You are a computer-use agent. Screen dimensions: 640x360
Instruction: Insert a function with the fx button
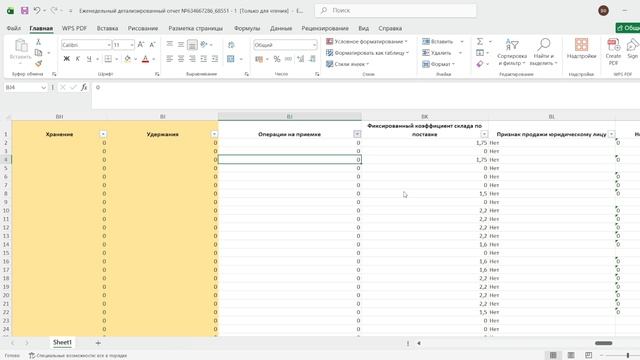point(84,87)
